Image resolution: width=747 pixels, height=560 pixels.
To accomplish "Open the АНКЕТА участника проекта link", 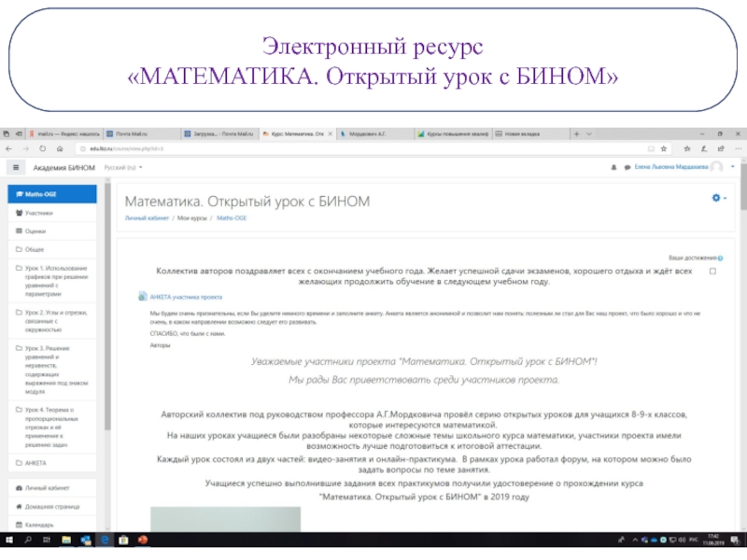I will pos(186,297).
